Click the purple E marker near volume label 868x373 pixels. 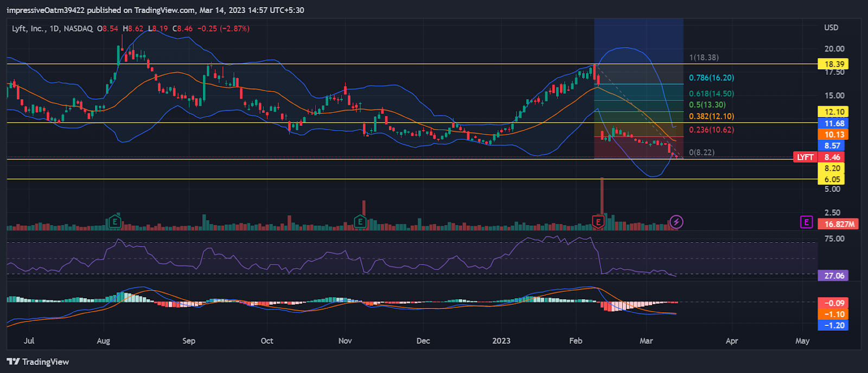tap(806, 222)
